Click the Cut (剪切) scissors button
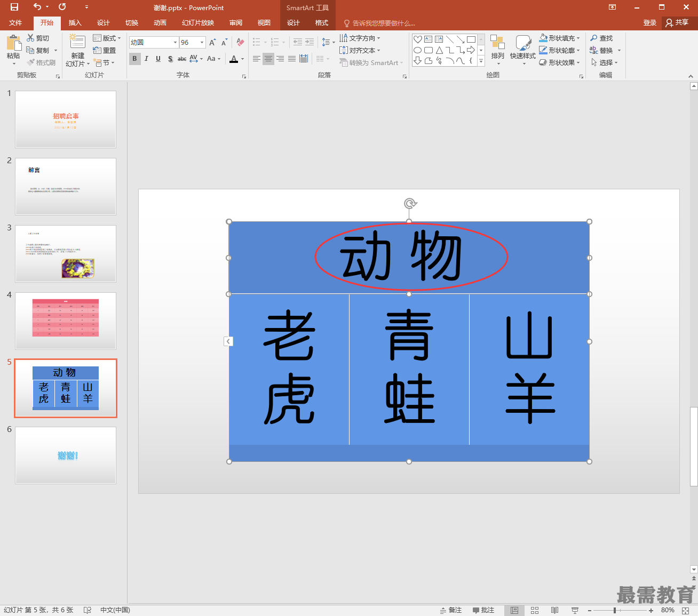This screenshot has width=698, height=616. click(x=38, y=38)
